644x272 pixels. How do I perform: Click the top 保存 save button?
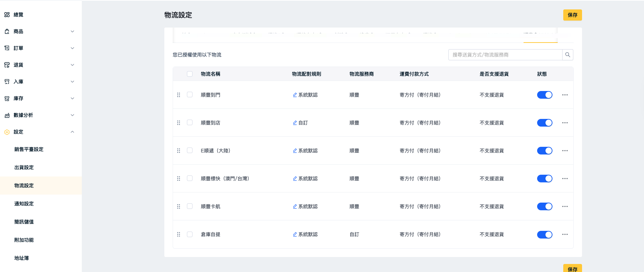pyautogui.click(x=573, y=15)
